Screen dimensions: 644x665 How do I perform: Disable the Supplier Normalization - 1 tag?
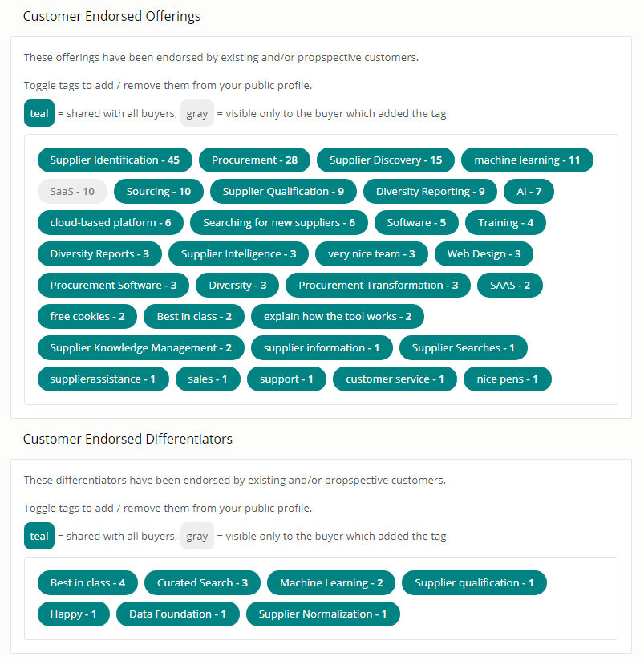click(x=323, y=614)
